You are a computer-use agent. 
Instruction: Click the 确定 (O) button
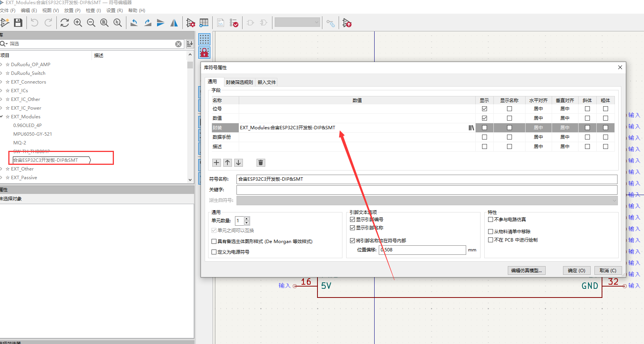(576, 271)
